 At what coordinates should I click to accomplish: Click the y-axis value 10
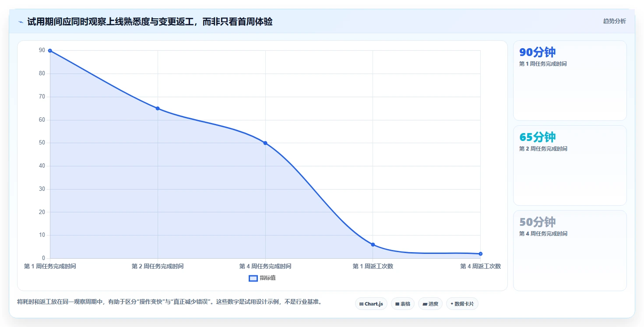coord(42,235)
